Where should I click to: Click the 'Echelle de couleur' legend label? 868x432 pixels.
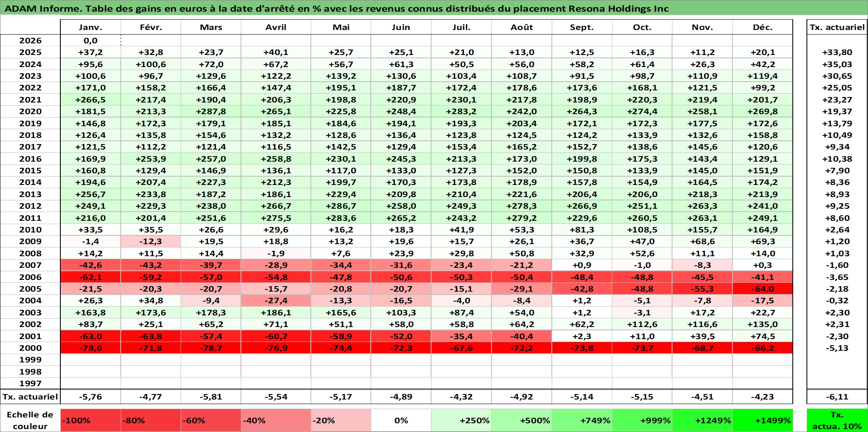(30, 420)
